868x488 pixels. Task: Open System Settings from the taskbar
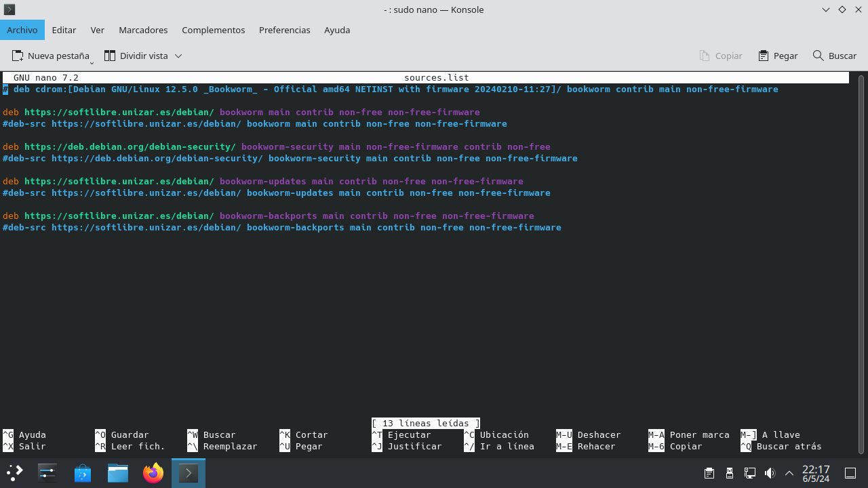pos(47,472)
